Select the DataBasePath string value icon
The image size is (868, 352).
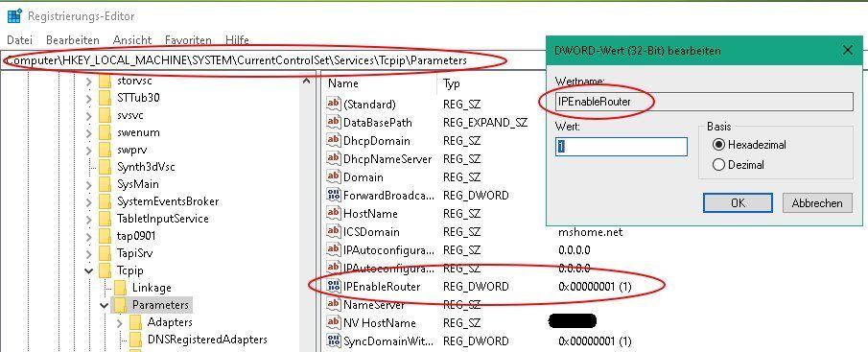pyautogui.click(x=334, y=122)
